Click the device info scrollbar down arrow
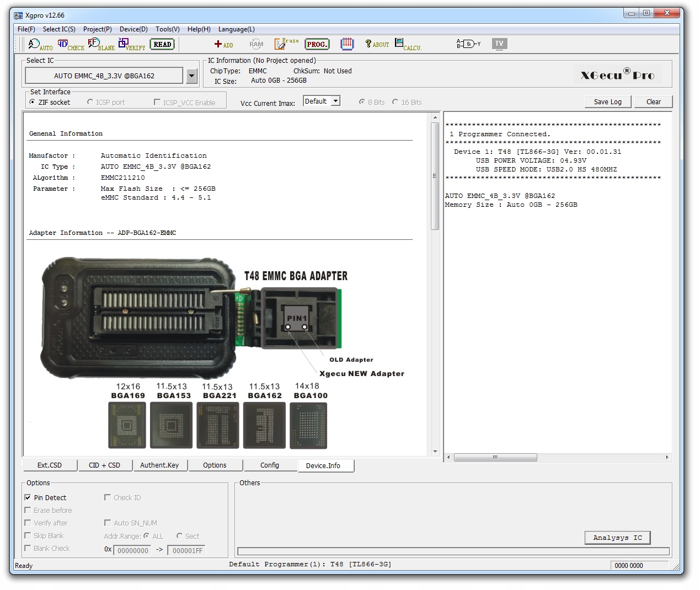 tap(435, 452)
